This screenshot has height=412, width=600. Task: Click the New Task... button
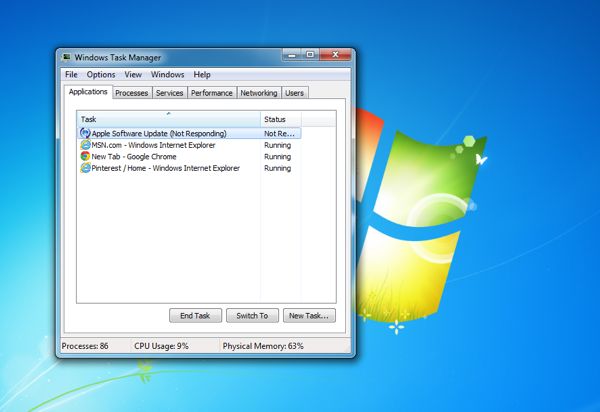309,316
